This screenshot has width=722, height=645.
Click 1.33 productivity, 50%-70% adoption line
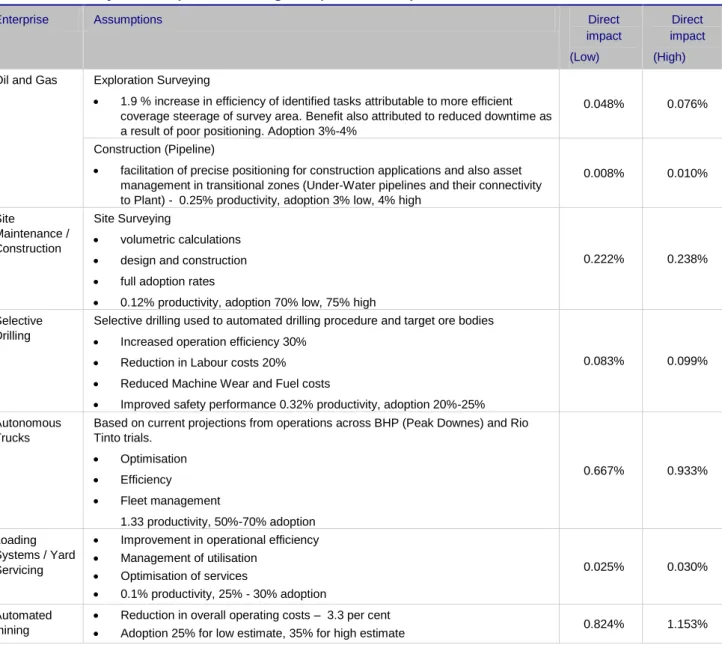218,522
